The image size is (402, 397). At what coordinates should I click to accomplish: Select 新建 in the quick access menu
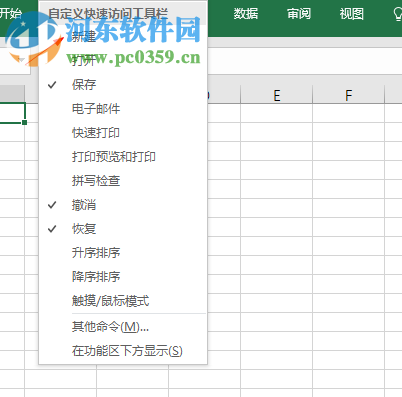pos(123,36)
